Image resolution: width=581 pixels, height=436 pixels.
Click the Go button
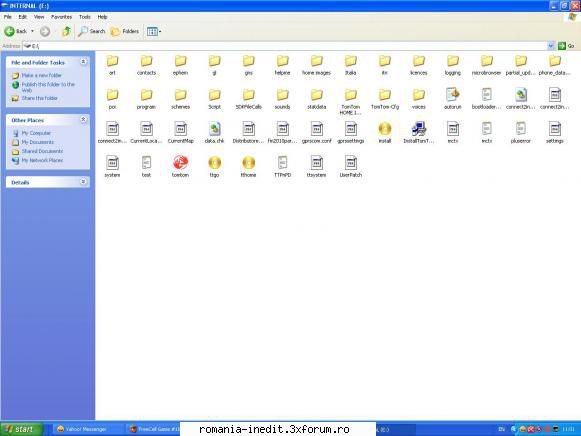(567, 46)
